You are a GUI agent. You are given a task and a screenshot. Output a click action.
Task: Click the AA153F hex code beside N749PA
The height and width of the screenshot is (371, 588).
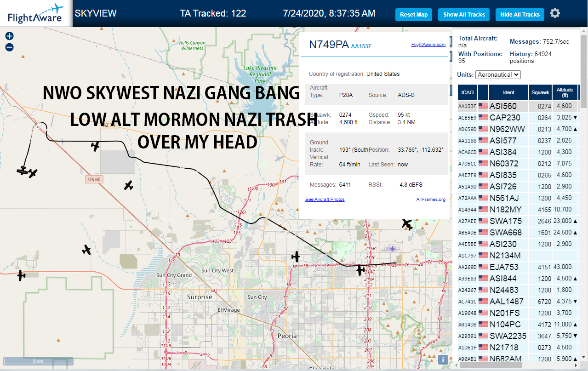(361, 46)
